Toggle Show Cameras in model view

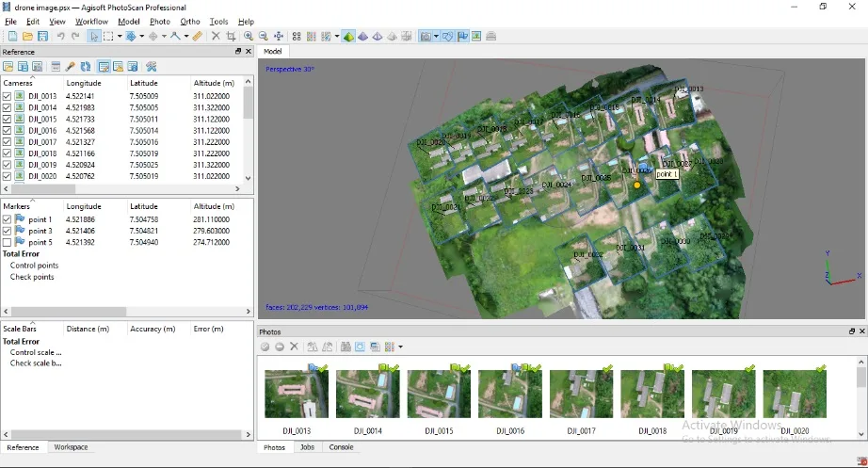(426, 36)
